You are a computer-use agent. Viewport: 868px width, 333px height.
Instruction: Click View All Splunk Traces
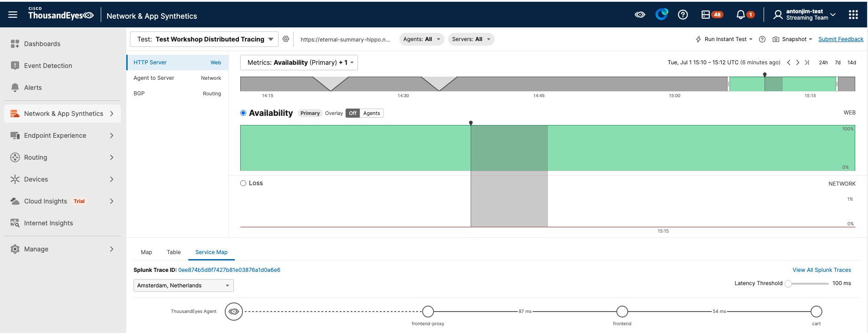(822, 270)
